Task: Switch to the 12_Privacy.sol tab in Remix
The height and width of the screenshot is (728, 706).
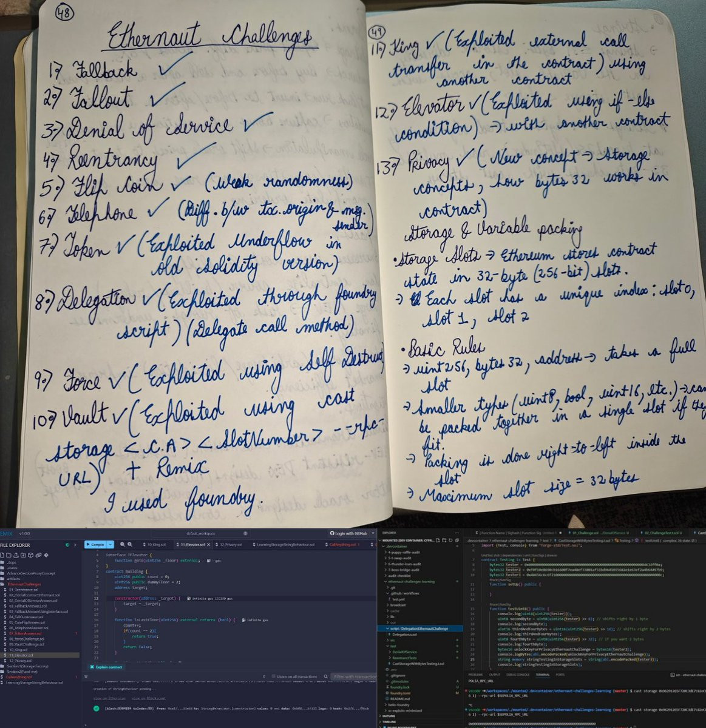Action: (228, 544)
